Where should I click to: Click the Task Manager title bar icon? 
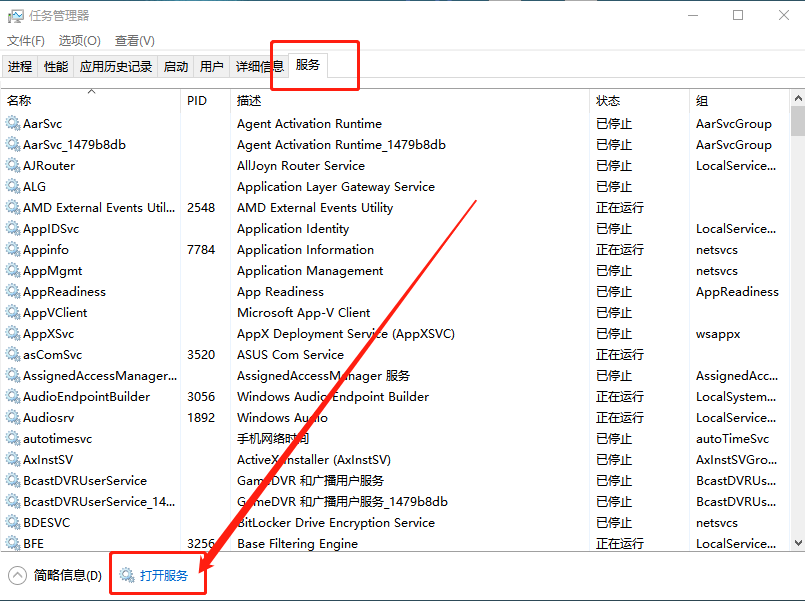coord(16,15)
